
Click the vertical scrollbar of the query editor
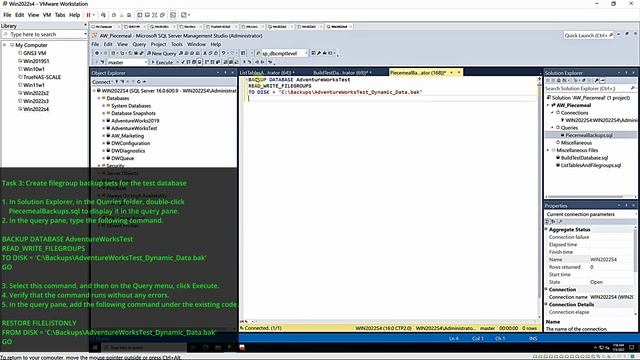540,198
